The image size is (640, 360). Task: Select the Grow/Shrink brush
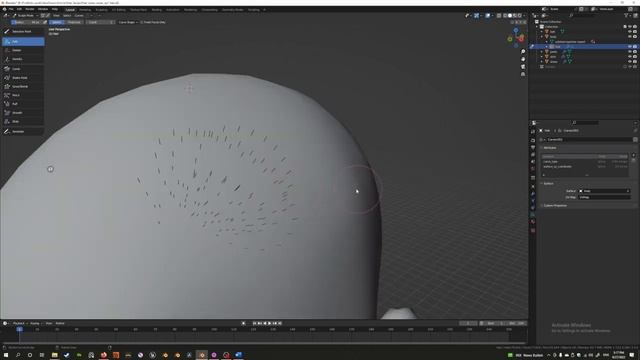23,87
